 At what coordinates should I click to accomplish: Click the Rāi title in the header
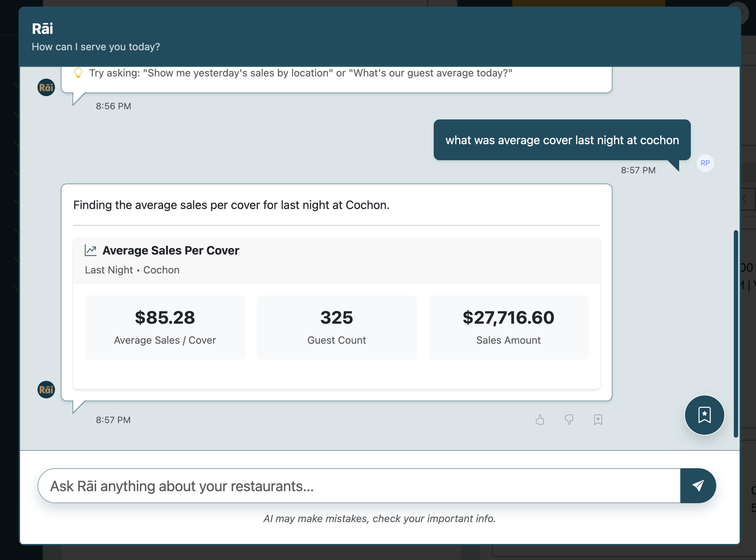pos(43,29)
